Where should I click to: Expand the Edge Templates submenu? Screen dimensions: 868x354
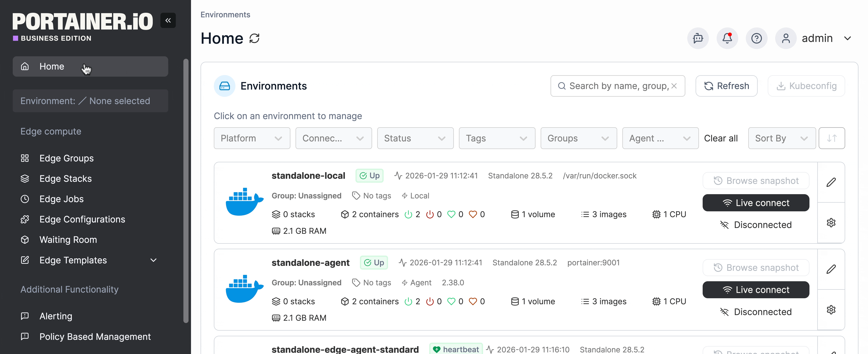(153, 260)
